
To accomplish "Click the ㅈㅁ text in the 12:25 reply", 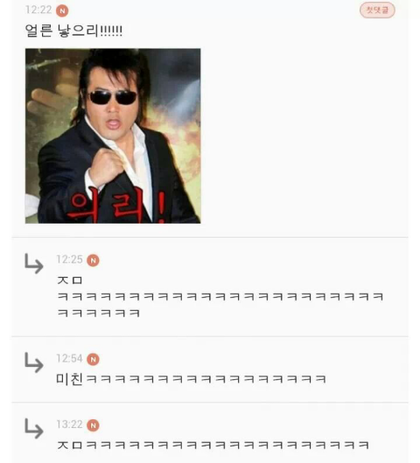I will [70, 280].
